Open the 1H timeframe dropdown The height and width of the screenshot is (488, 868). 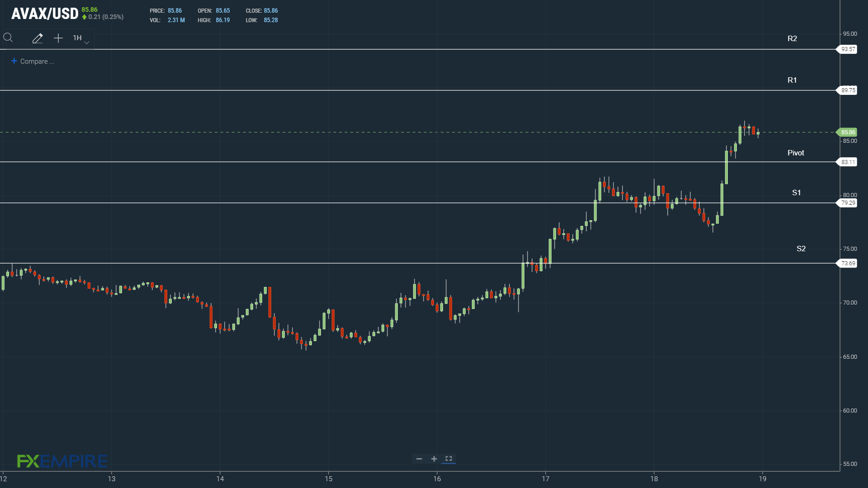pos(81,38)
